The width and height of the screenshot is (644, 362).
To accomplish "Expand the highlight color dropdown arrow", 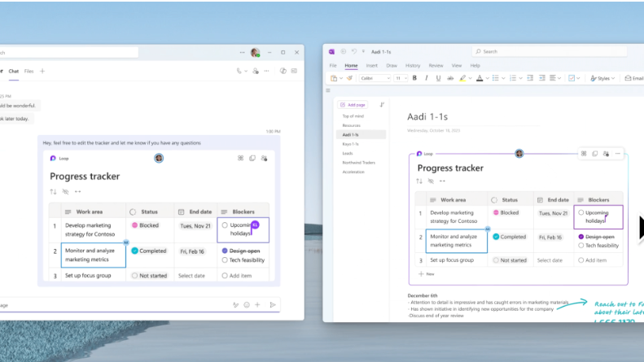I will [x=471, y=78].
